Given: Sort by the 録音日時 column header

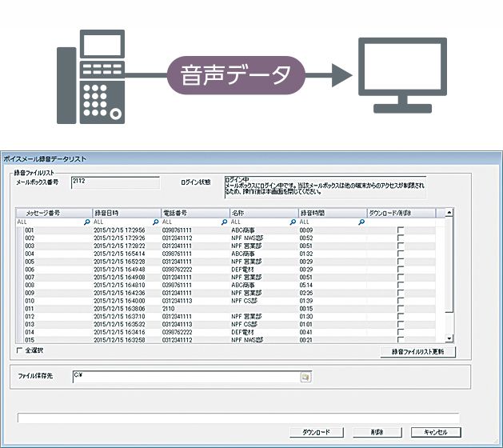Looking at the screenshot, I should click(x=126, y=213).
